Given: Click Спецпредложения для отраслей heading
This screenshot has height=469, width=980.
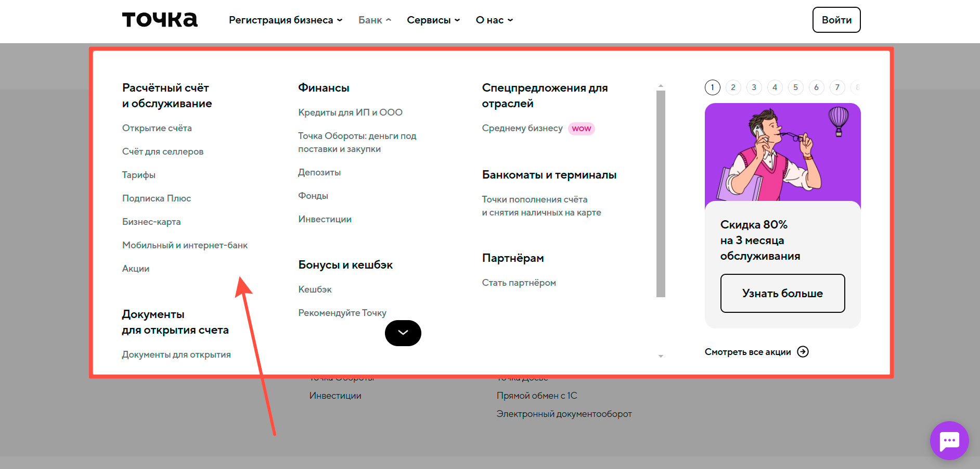Looking at the screenshot, I should coord(545,96).
